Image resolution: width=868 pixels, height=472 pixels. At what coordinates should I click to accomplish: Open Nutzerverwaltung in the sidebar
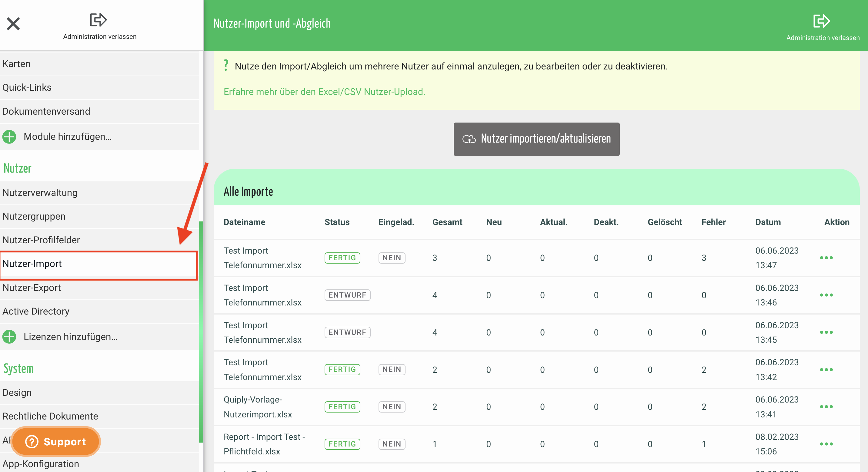tap(100, 193)
